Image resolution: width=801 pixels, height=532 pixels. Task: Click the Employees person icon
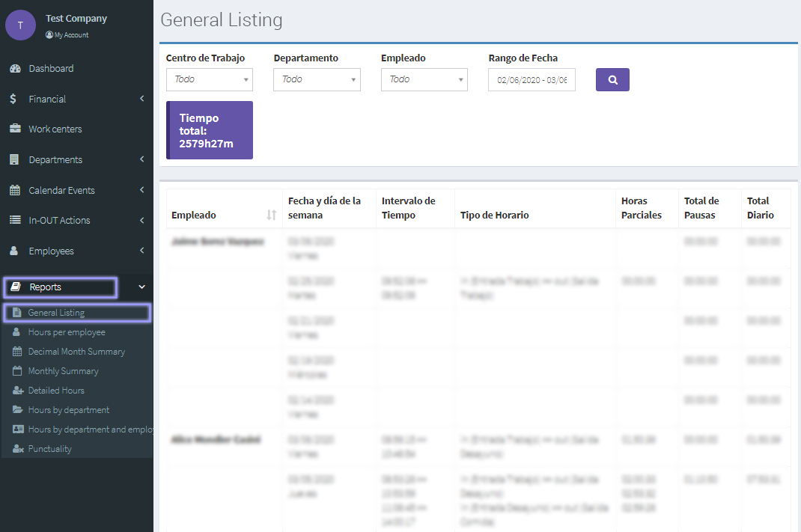pos(14,251)
